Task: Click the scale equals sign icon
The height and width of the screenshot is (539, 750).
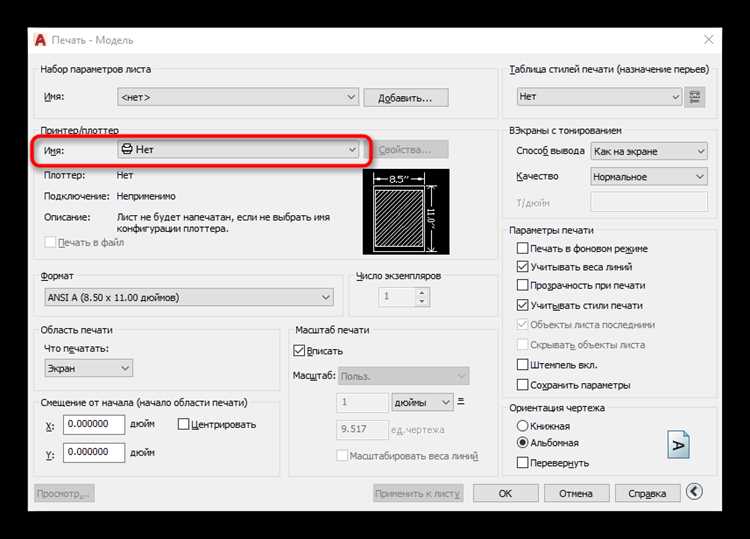Action: click(x=461, y=401)
